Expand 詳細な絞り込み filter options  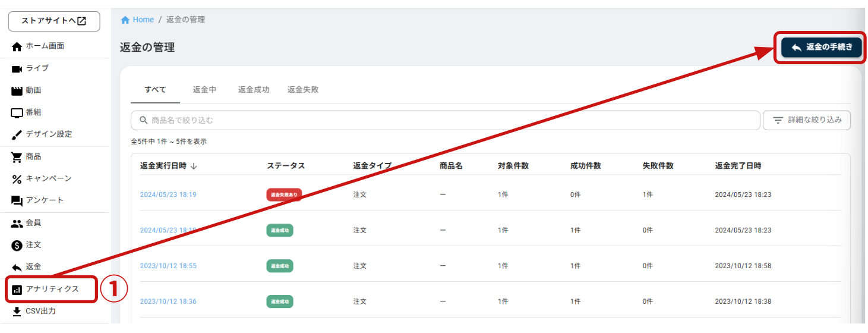click(806, 120)
